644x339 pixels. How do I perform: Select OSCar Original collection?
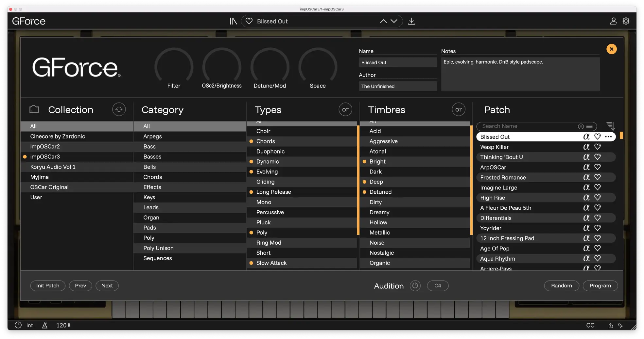pos(77,187)
